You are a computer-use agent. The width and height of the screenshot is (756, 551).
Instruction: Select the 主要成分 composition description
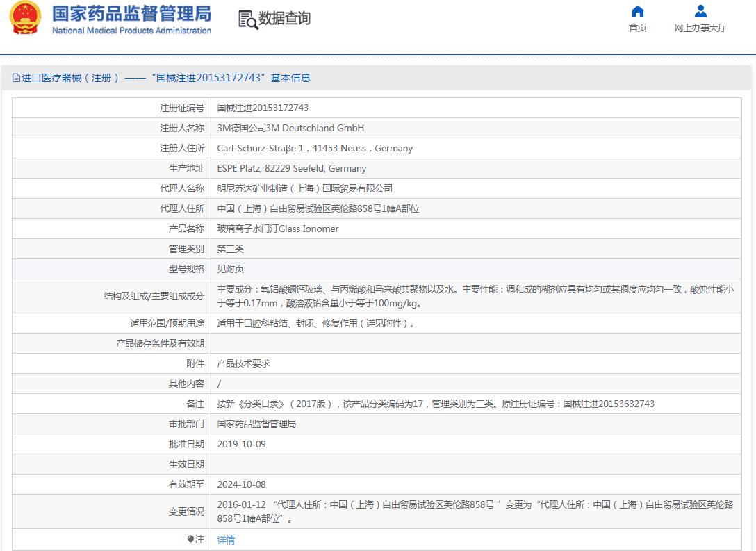[x=475, y=296]
